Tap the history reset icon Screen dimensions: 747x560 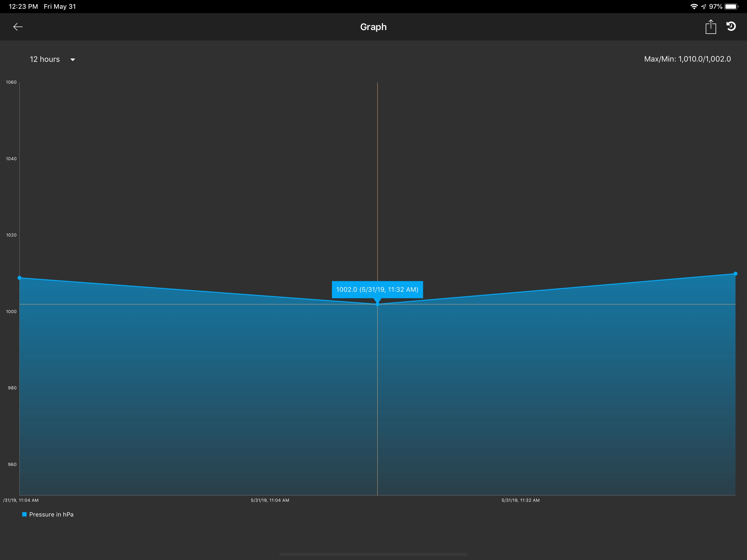point(731,26)
